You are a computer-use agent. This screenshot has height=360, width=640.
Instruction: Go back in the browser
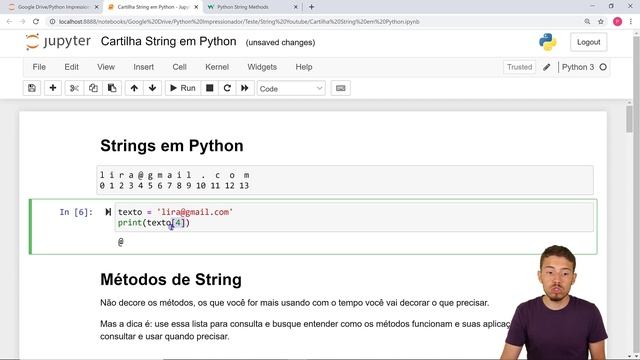pyautogui.click(x=9, y=22)
